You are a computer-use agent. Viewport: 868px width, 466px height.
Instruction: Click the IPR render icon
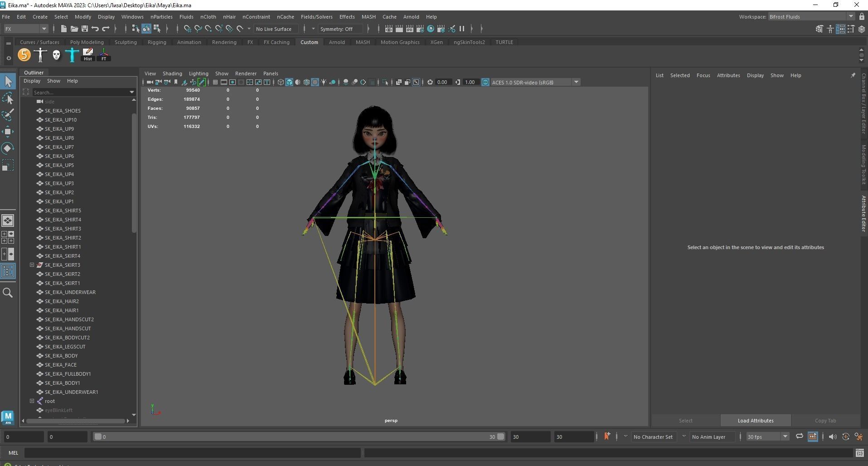coord(410,29)
